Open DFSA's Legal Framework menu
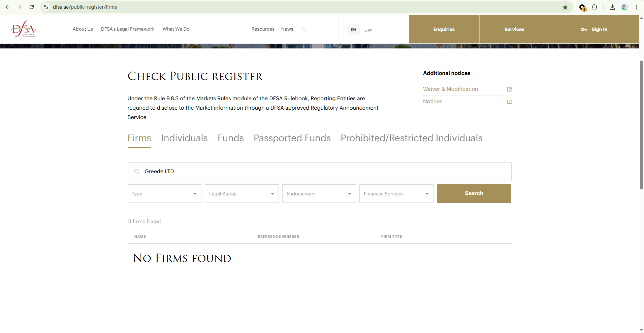 point(128,29)
